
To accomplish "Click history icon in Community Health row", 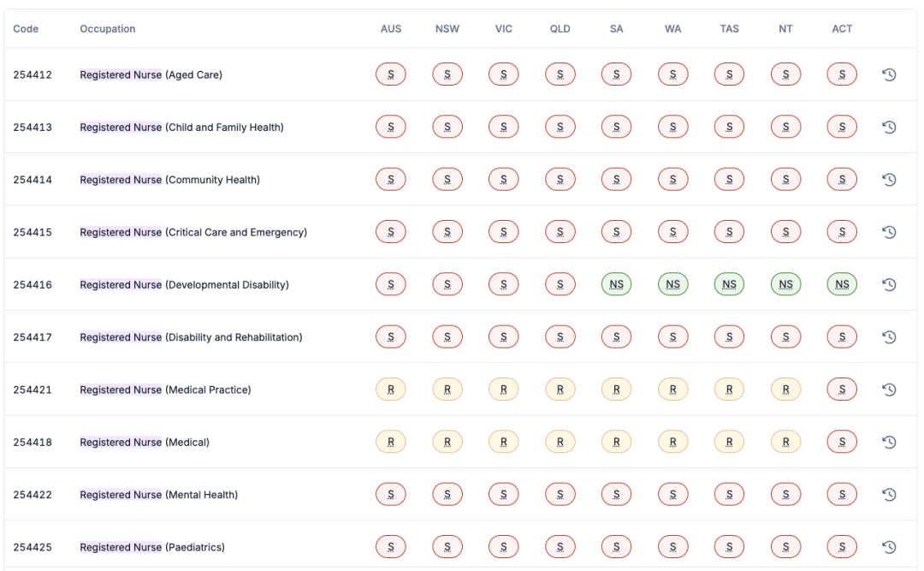I will tap(889, 180).
